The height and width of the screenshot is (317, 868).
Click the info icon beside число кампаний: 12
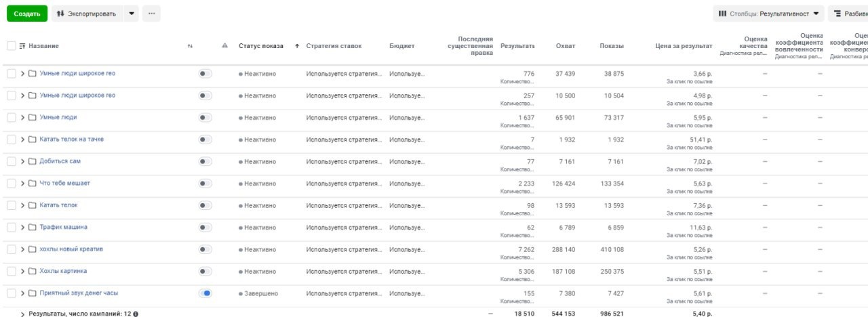pos(136,314)
